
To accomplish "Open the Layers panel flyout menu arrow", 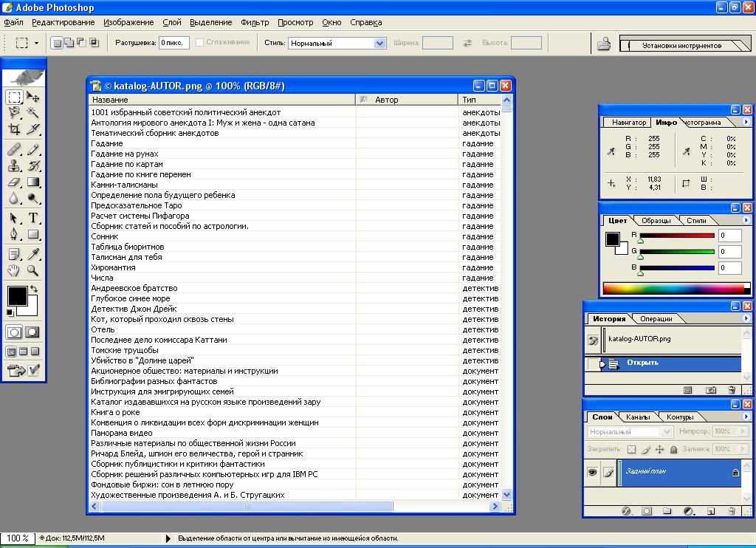I will [746, 417].
